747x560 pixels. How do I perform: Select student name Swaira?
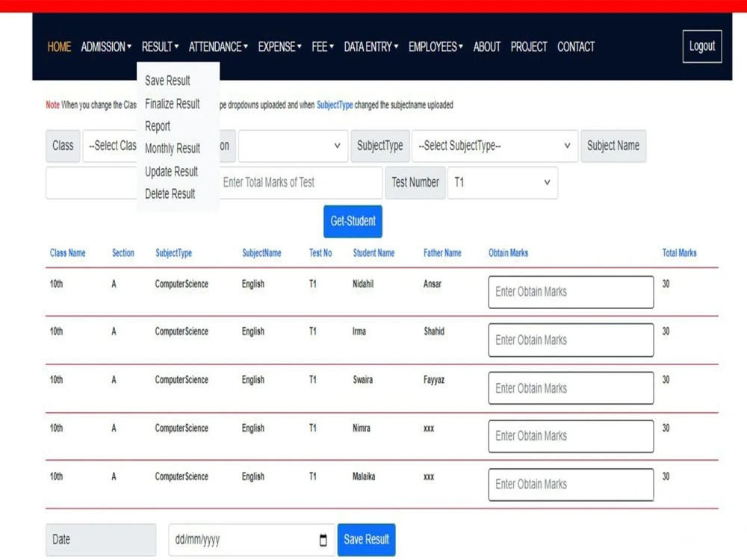(362, 379)
